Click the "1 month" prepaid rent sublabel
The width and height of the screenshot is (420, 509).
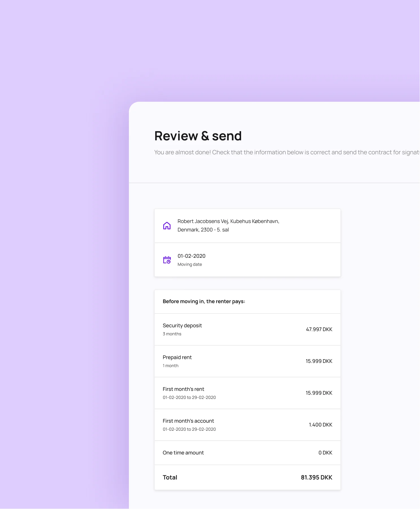click(x=170, y=365)
